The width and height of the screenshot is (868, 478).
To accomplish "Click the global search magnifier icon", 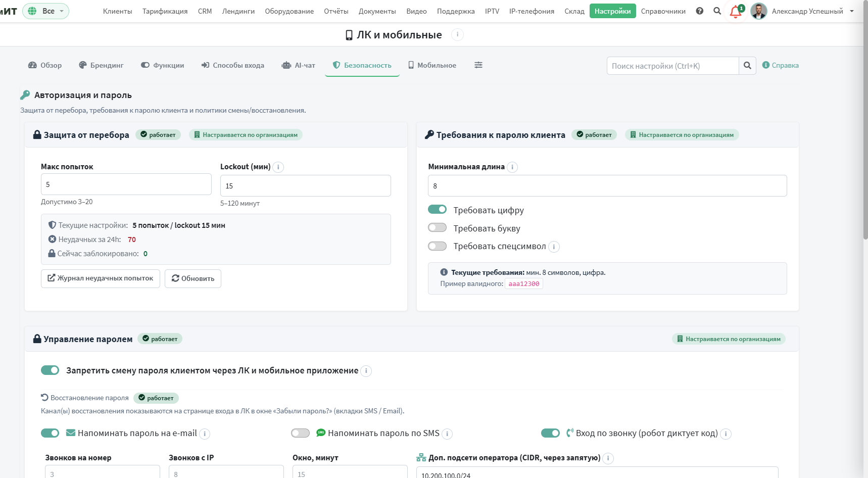I will coord(717,11).
